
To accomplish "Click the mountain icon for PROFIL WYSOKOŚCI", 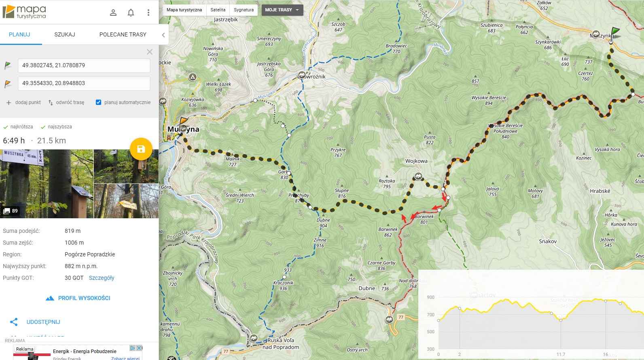I will point(50,298).
